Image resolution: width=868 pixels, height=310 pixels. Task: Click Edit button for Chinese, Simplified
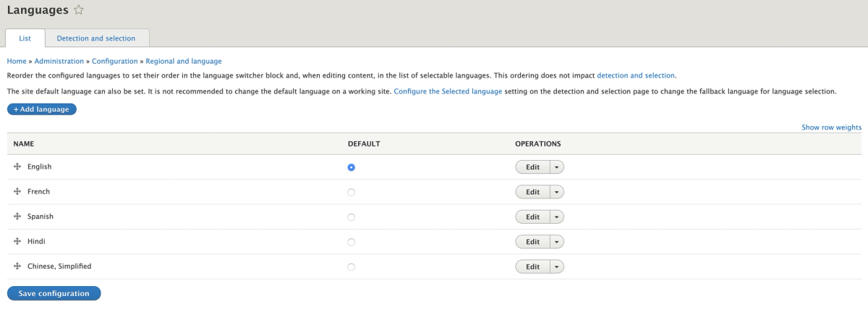point(533,267)
